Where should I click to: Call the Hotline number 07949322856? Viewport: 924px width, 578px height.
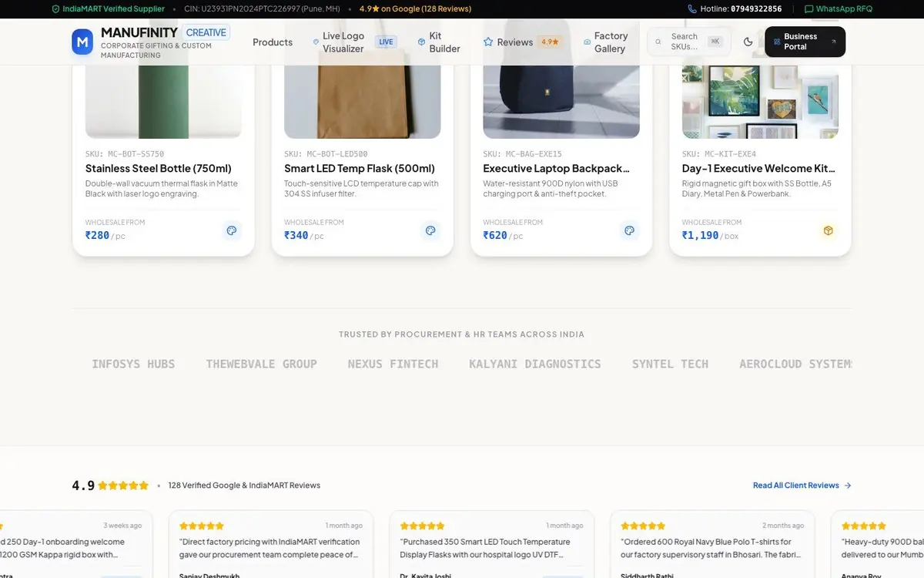756,9
